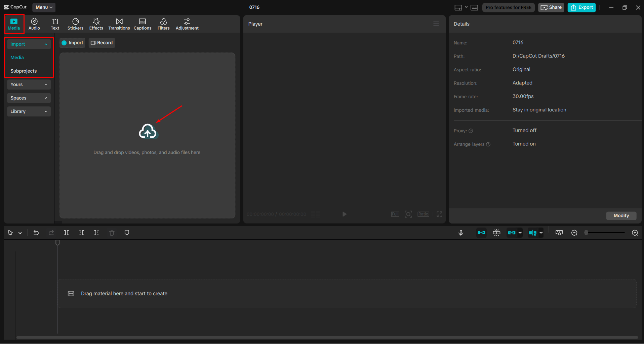Open the Effects panel
Screen dimensions: 644x344
click(x=96, y=24)
